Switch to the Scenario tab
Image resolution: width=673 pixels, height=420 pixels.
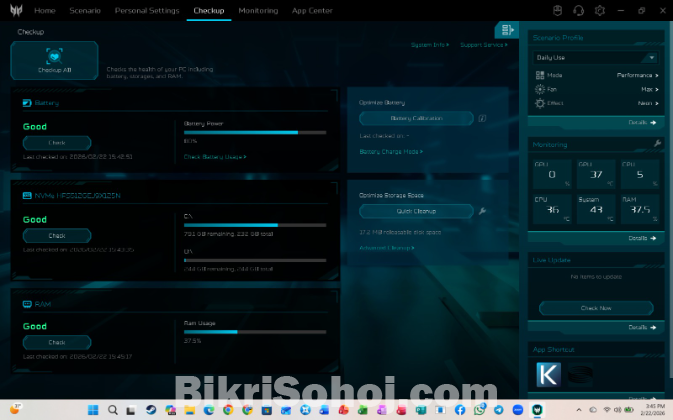85,10
